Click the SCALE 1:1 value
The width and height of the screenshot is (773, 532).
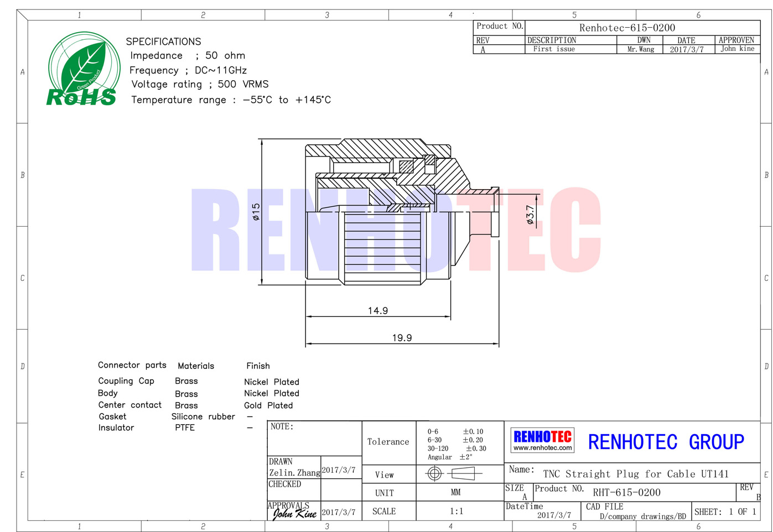point(456,511)
